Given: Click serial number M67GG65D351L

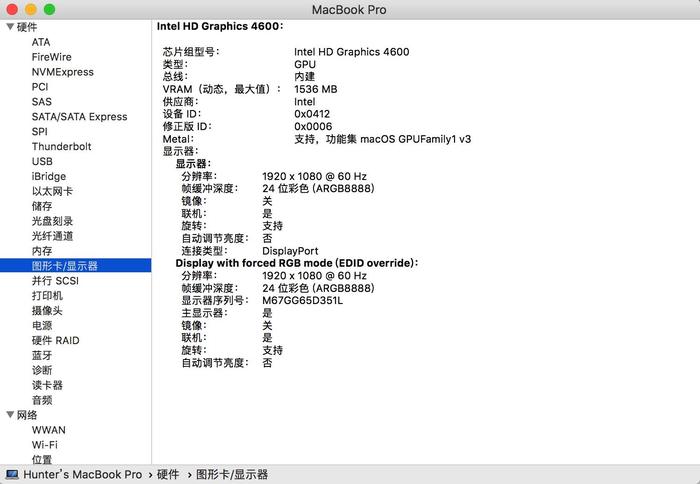Looking at the screenshot, I should coord(302,300).
